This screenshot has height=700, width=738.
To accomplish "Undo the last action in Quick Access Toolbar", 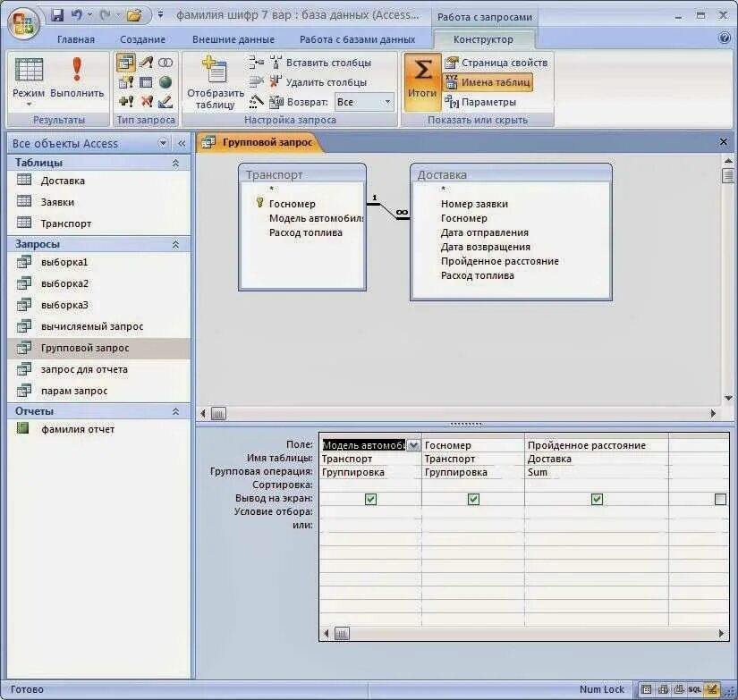I will (77, 15).
